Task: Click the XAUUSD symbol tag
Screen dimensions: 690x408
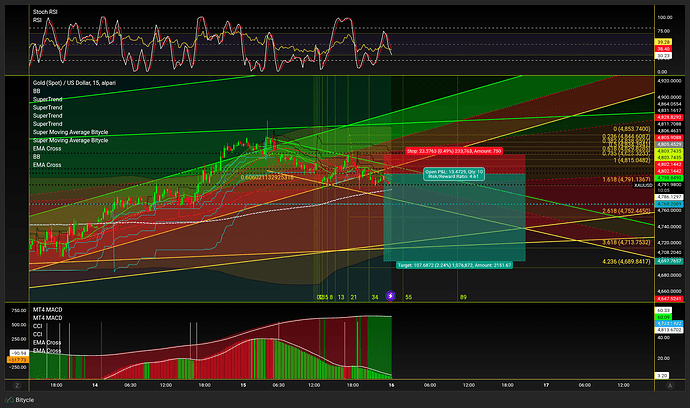Action: tap(643, 185)
